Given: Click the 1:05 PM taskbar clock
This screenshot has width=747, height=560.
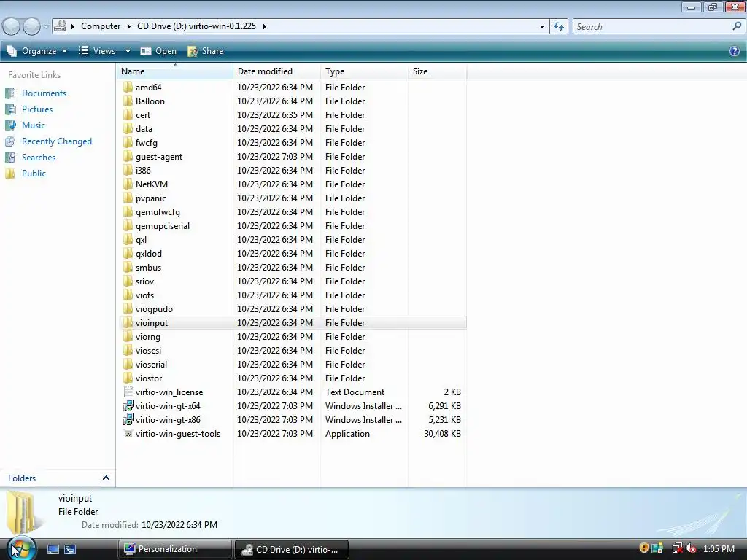Looking at the screenshot, I should coord(719,548).
